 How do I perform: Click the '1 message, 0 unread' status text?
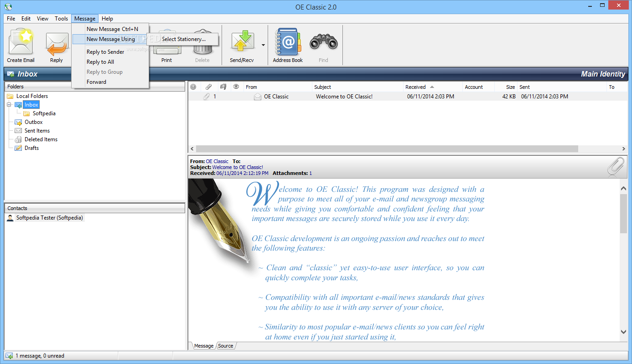tap(40, 356)
